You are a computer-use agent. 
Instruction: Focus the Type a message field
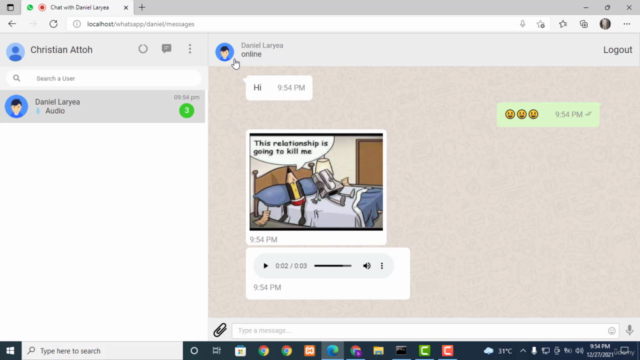pos(425,330)
